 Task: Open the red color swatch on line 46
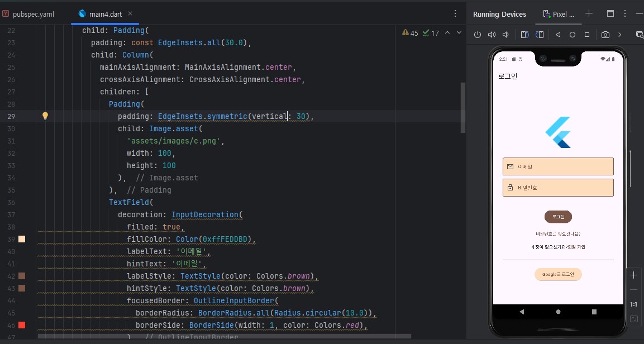coord(22,325)
